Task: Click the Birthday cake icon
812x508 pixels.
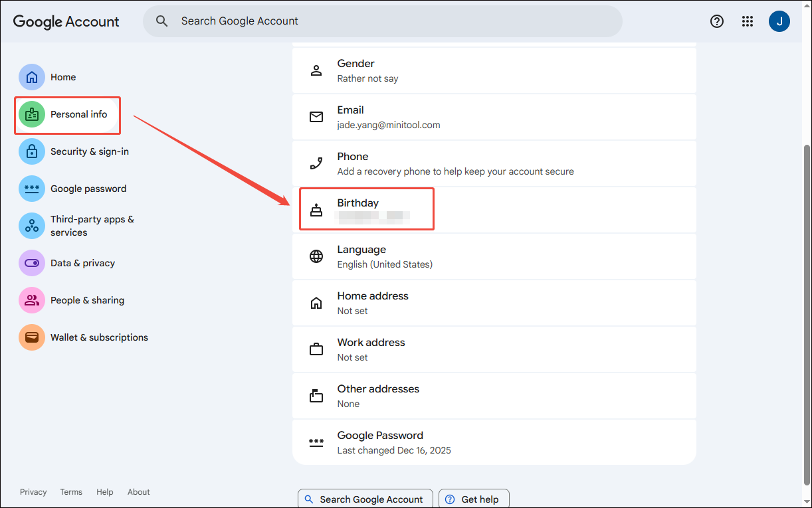Action: 316,210
